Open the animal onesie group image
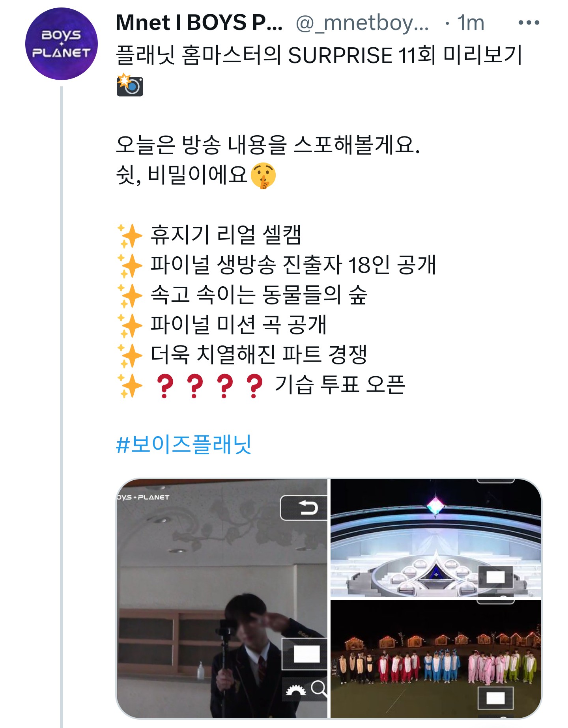568x728 pixels. (x=435, y=659)
